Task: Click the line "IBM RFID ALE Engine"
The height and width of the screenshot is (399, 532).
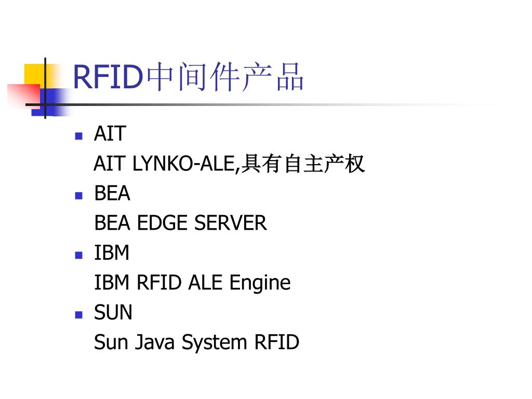Action: [x=192, y=283]
